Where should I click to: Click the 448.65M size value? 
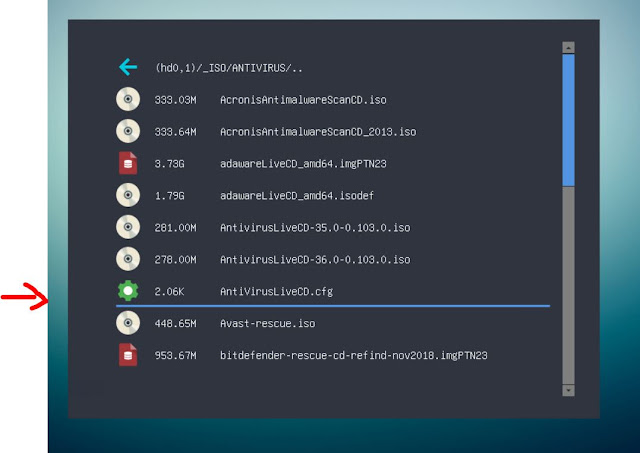176,323
